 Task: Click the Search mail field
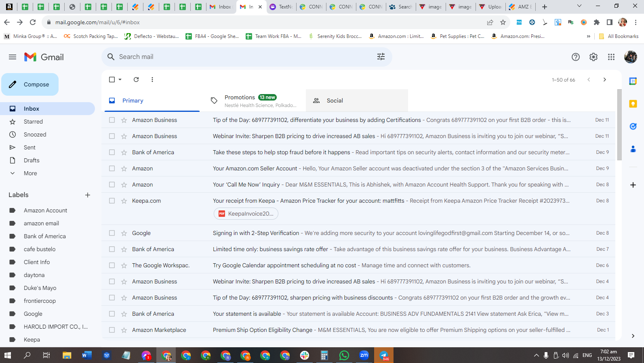pyautogui.click(x=246, y=57)
